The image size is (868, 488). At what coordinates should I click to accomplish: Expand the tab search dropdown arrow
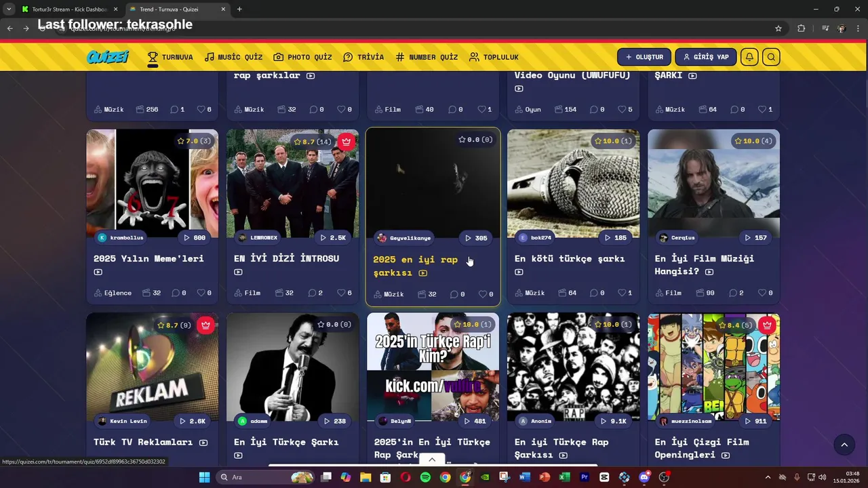click(9, 9)
